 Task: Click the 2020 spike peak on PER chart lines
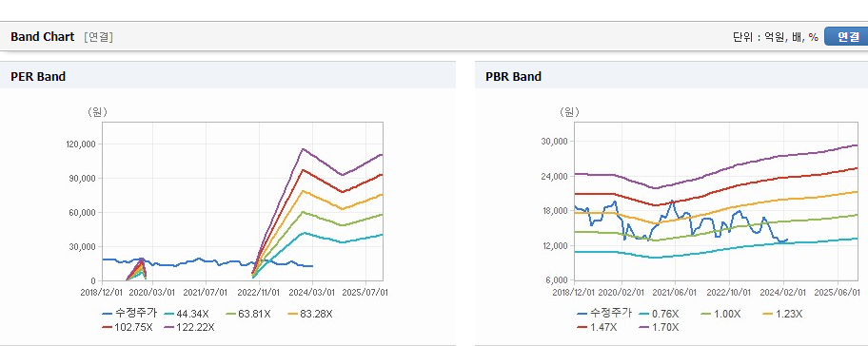click(x=142, y=259)
